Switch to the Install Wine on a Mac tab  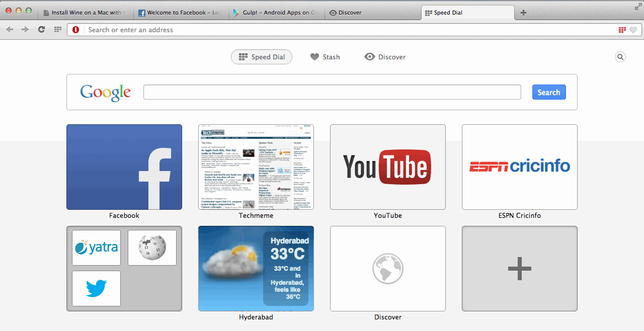coord(86,13)
